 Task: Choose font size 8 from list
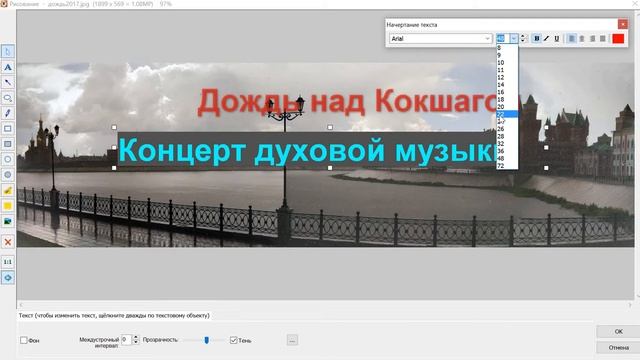click(507, 48)
